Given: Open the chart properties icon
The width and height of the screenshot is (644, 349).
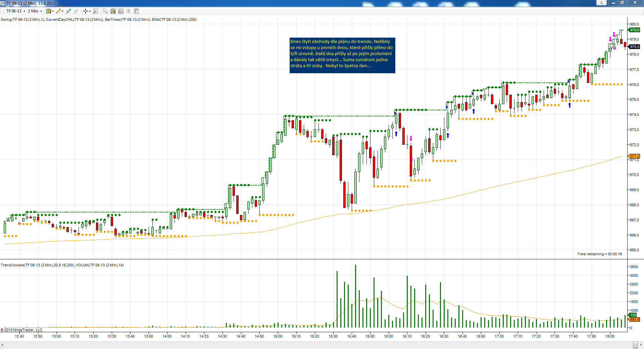Looking at the screenshot, I should [x=136, y=11].
